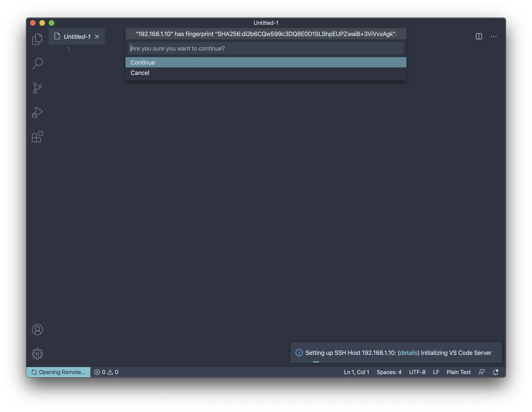Click line number 1 in the editor gutter
The image size is (532, 412).
69,49
